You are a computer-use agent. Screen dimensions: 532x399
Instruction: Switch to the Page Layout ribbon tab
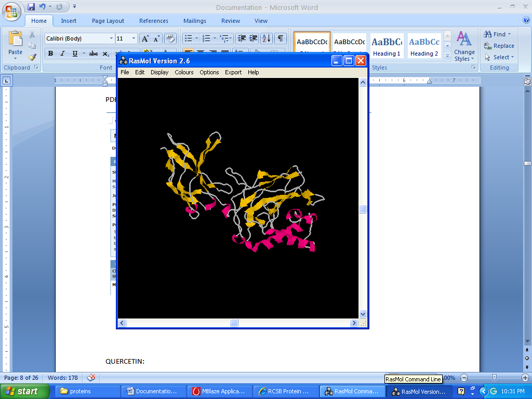pos(108,21)
